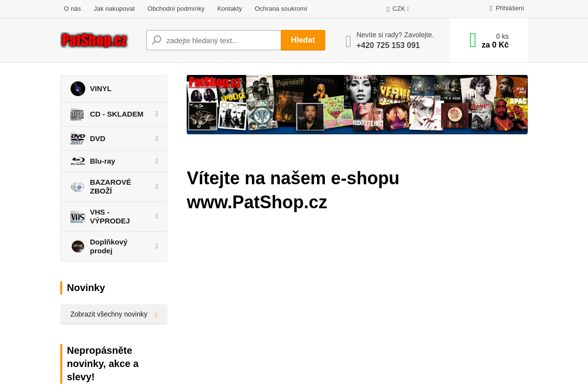Click the Compact Disc icon next to CD - SKLADEM
The image size is (588, 392).
(x=77, y=114)
